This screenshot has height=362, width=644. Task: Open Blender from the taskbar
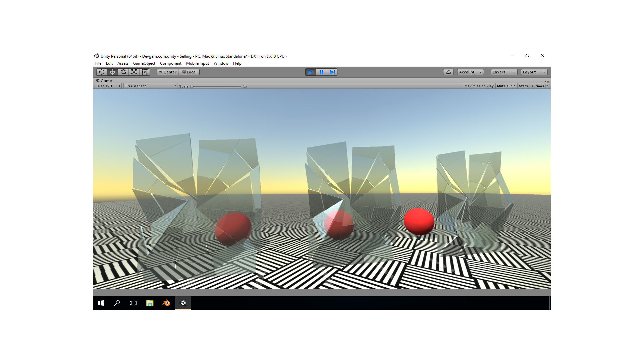pyautogui.click(x=166, y=303)
